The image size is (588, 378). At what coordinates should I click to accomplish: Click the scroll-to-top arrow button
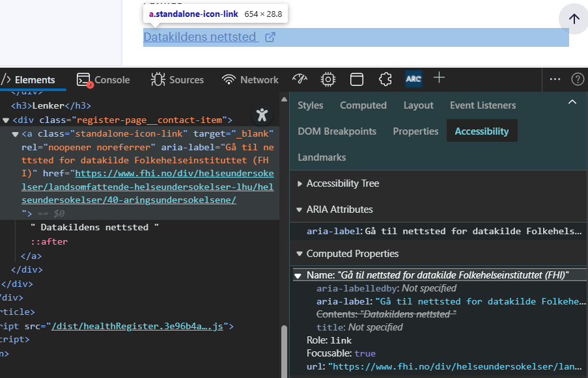coord(574,19)
